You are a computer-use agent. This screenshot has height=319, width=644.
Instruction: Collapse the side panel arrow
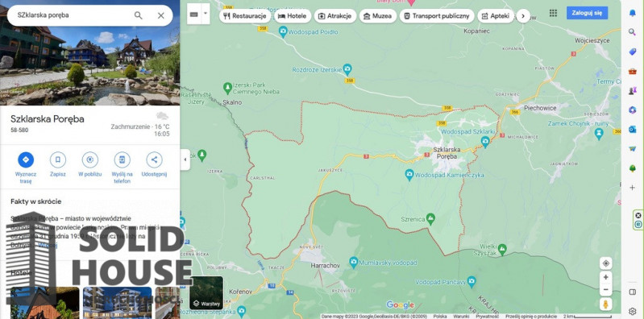[x=185, y=159]
